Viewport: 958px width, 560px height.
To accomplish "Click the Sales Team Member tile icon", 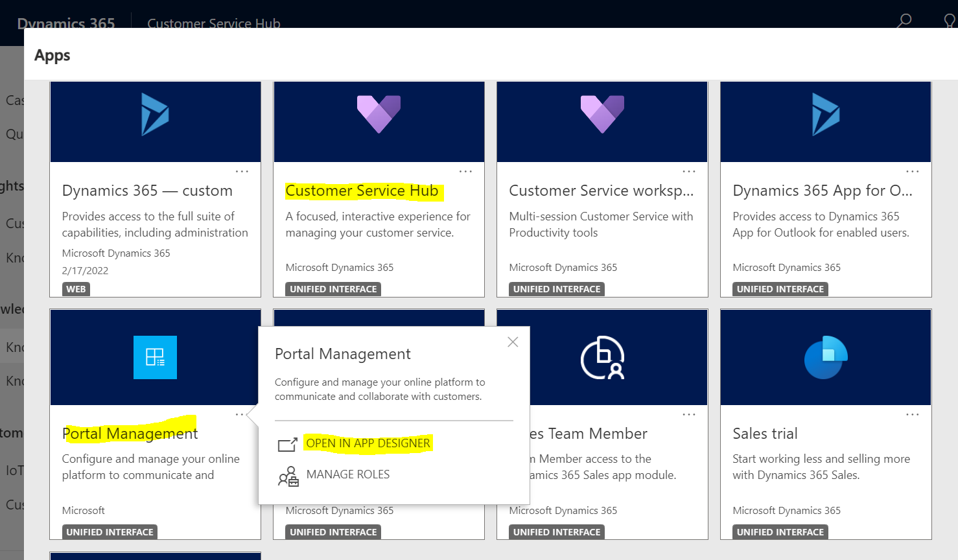I will pyautogui.click(x=602, y=357).
